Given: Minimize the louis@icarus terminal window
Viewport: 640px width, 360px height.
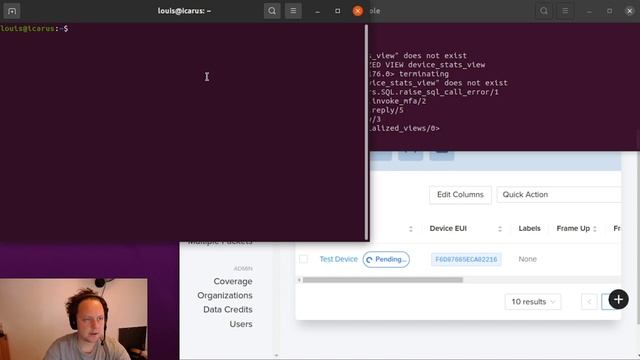Looking at the screenshot, I should click(317, 11).
